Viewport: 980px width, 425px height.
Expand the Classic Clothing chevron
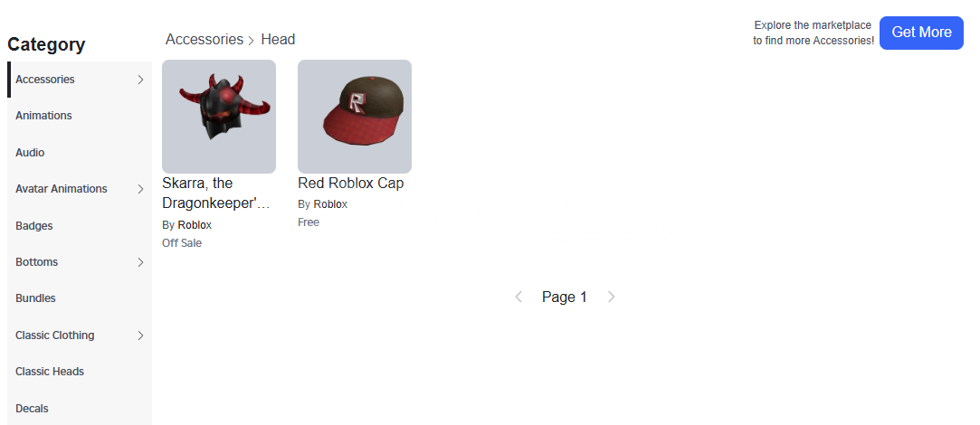coord(140,335)
